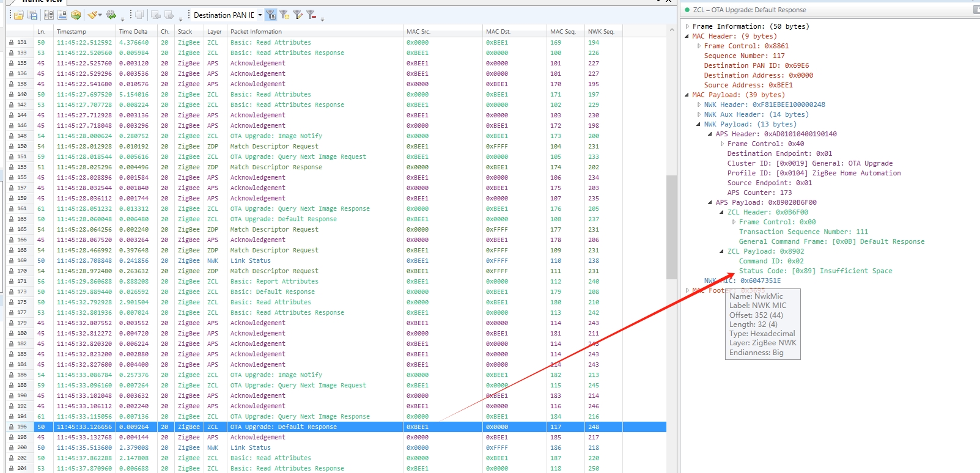Click the funnel with star icon

tap(284, 15)
